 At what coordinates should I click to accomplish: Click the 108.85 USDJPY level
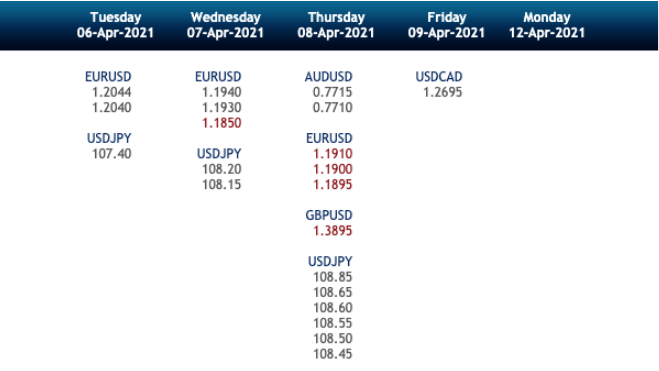click(x=332, y=277)
